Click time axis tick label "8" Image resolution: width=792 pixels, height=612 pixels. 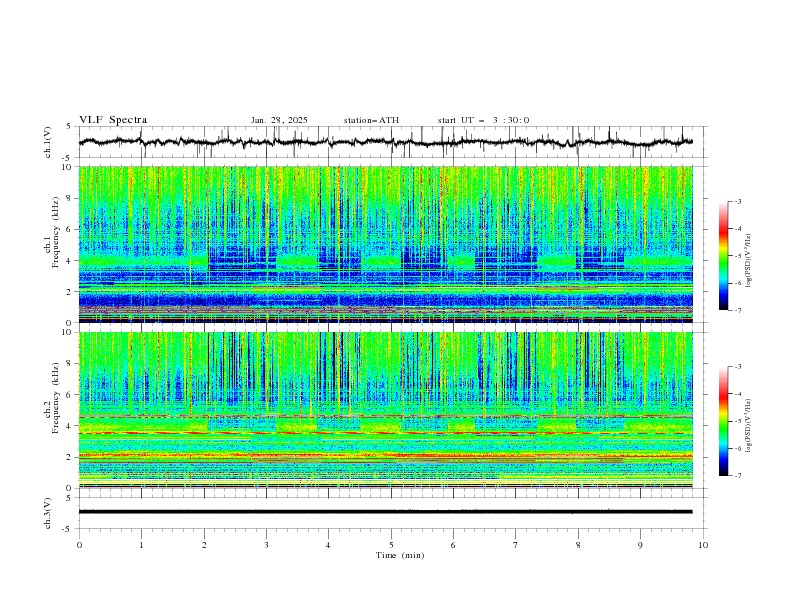point(578,545)
